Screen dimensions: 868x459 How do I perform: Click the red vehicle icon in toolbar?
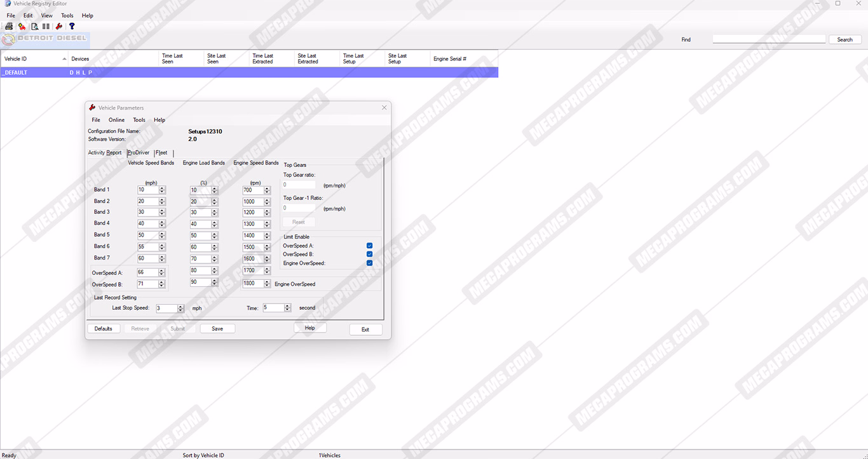pyautogui.click(x=22, y=27)
